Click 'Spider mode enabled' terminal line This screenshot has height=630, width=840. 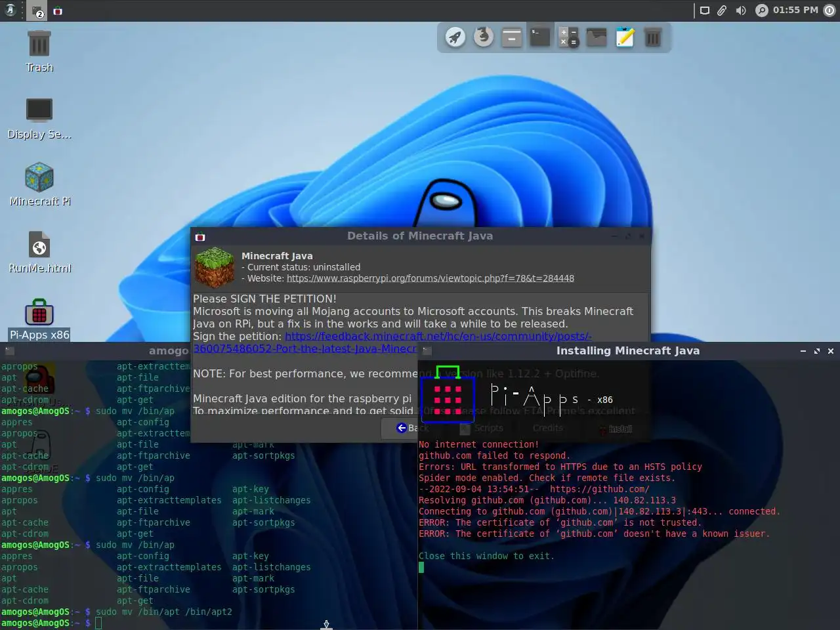coord(547,478)
